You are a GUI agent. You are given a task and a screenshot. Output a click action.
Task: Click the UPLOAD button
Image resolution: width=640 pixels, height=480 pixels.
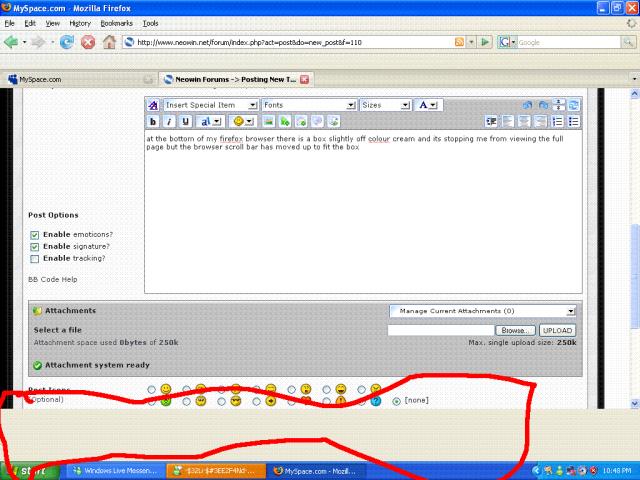click(557, 330)
